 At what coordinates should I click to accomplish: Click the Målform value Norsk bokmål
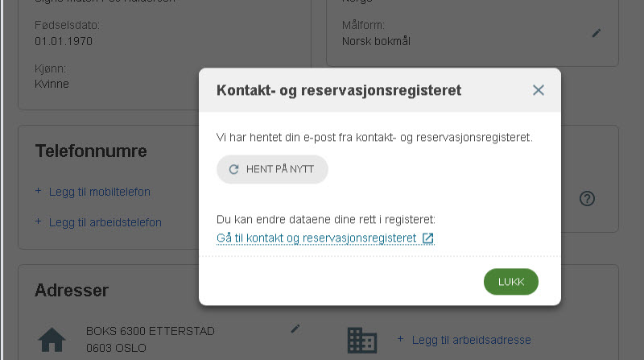[376, 41]
